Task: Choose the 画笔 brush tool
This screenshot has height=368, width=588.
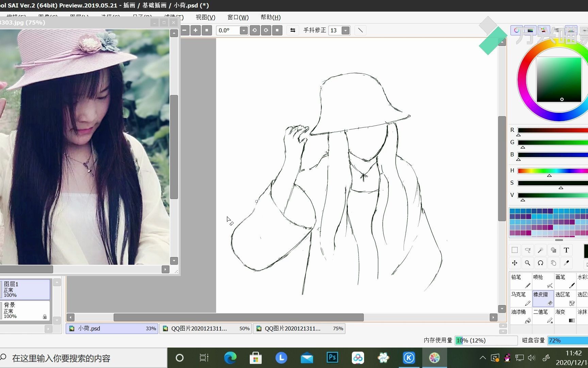Action: pyautogui.click(x=565, y=281)
